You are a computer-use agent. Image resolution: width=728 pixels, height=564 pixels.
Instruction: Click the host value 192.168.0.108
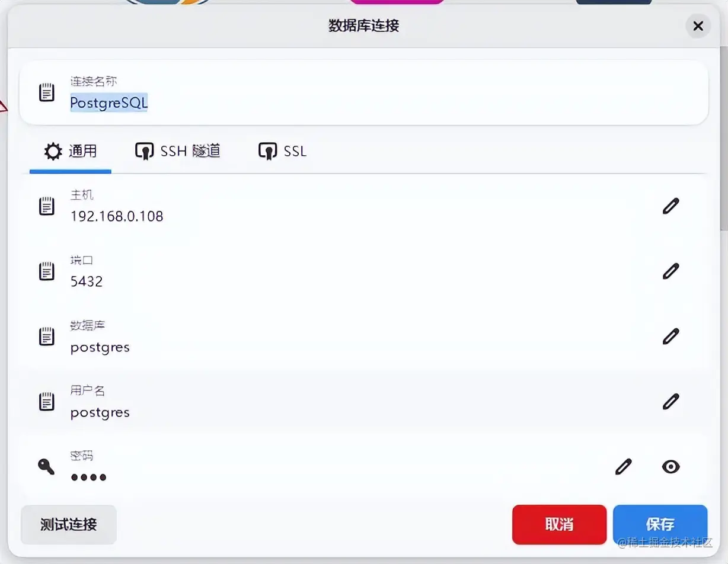(x=117, y=216)
